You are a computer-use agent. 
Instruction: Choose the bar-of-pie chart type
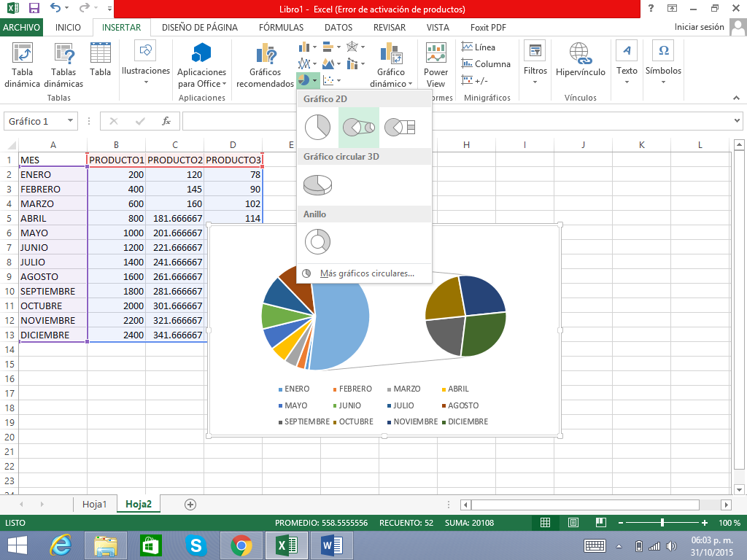[400, 128]
